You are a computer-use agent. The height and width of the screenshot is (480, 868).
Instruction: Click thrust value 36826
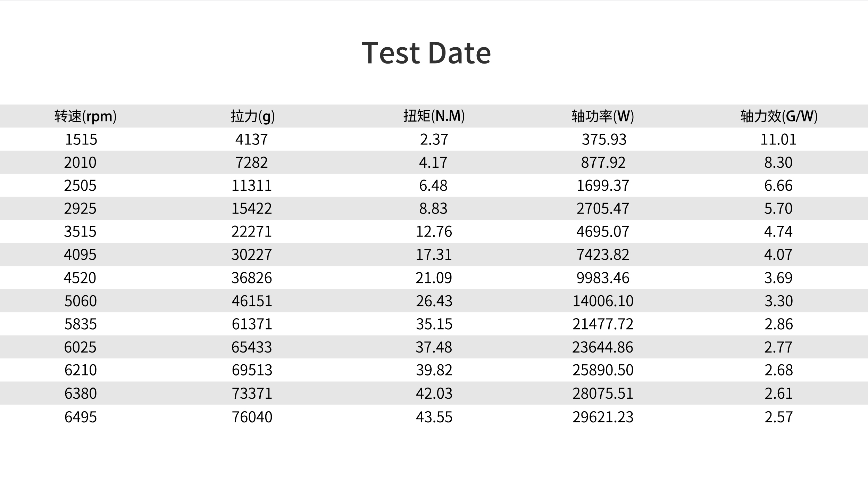[252, 278]
